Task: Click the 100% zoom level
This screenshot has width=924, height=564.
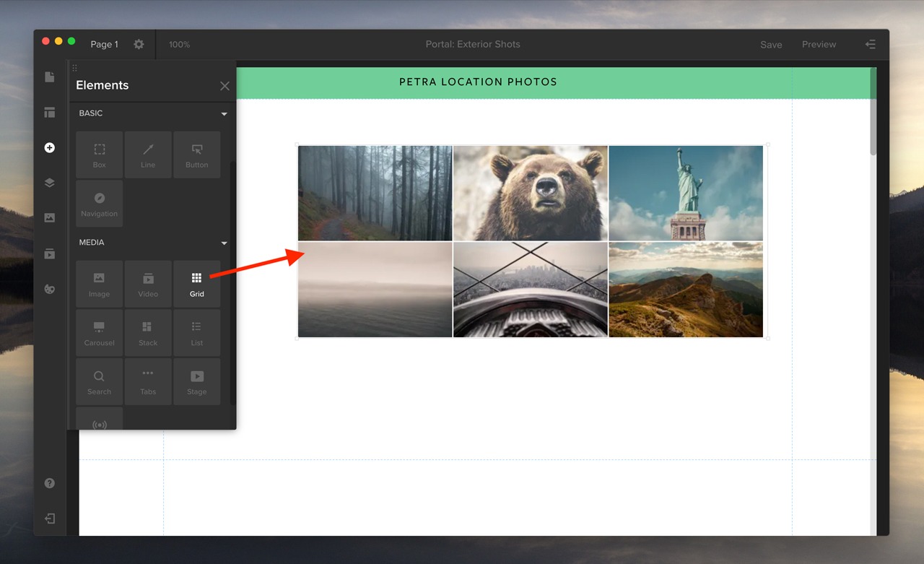Action: pyautogui.click(x=179, y=45)
